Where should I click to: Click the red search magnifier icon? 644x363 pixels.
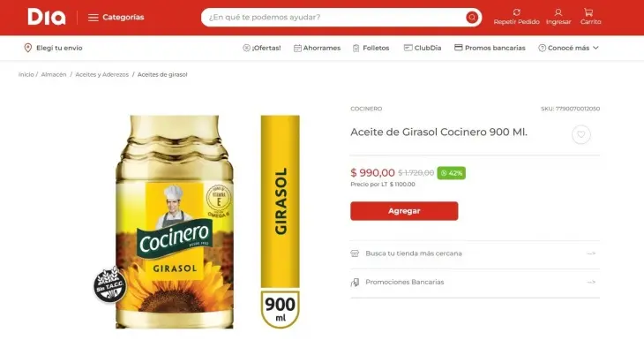472,18
